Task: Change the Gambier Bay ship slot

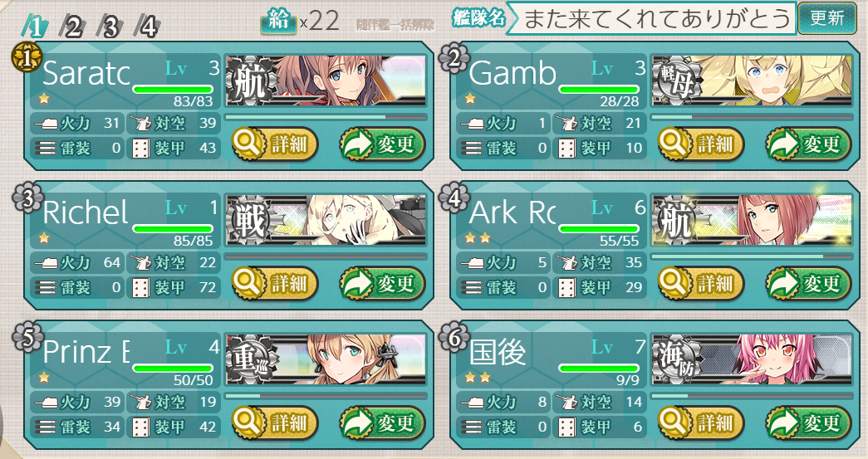Action: [808, 145]
